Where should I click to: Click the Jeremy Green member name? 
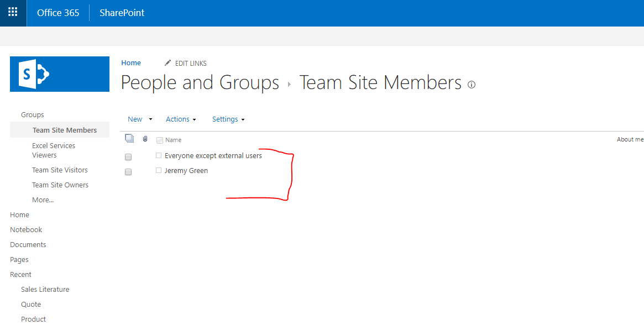pos(186,171)
